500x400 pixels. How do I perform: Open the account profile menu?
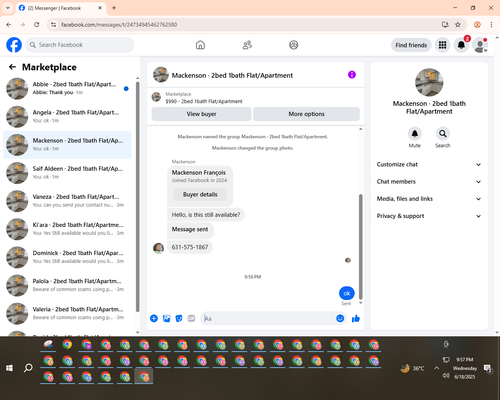480,45
